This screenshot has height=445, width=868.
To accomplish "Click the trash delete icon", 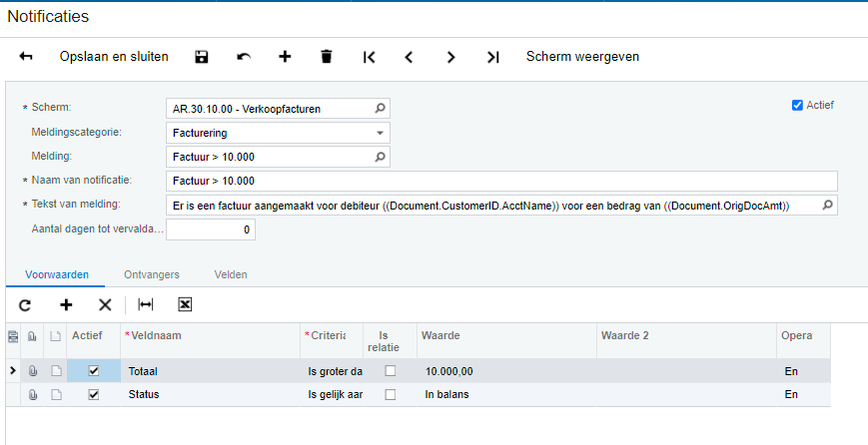I will (327, 57).
